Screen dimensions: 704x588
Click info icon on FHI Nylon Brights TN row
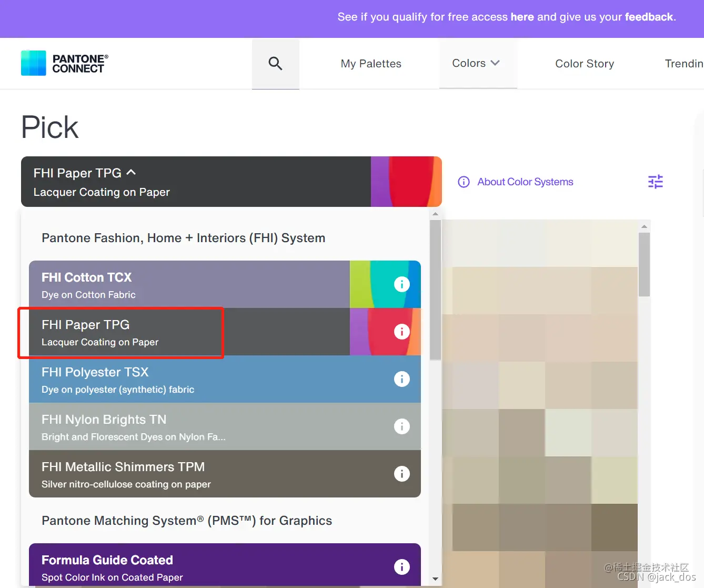tap(402, 426)
